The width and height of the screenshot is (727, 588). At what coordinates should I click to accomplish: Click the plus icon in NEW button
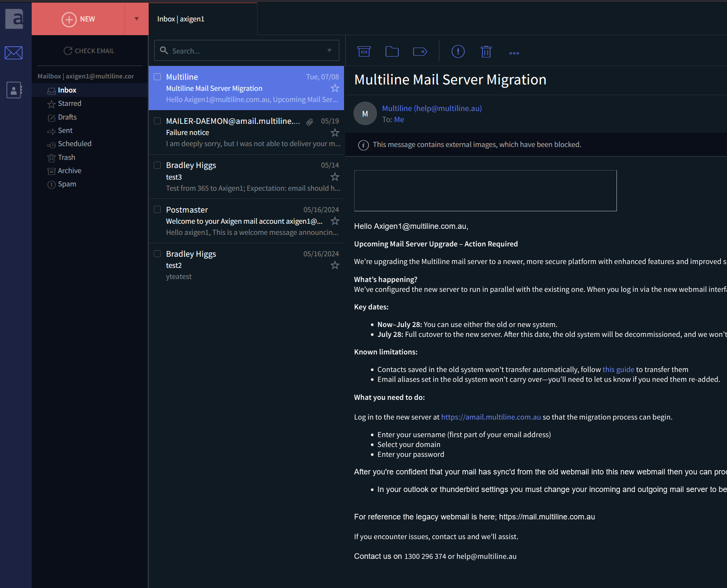(69, 19)
